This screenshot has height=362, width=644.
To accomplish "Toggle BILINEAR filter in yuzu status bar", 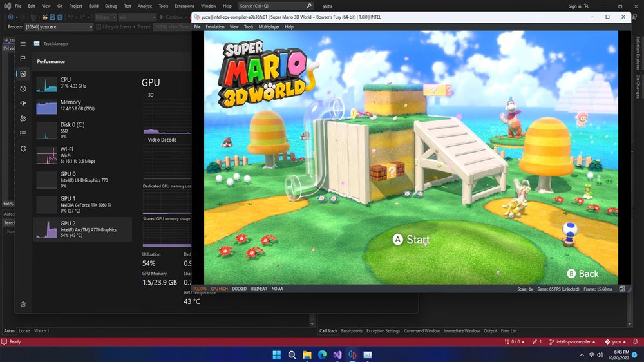I will (x=259, y=289).
